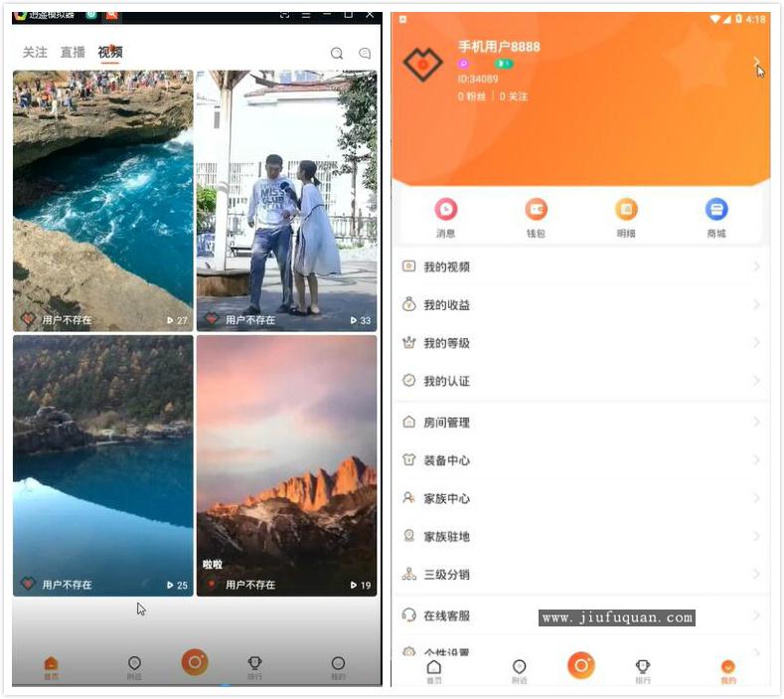
Task: Open the 钱包 wallet icon
Action: [536, 209]
